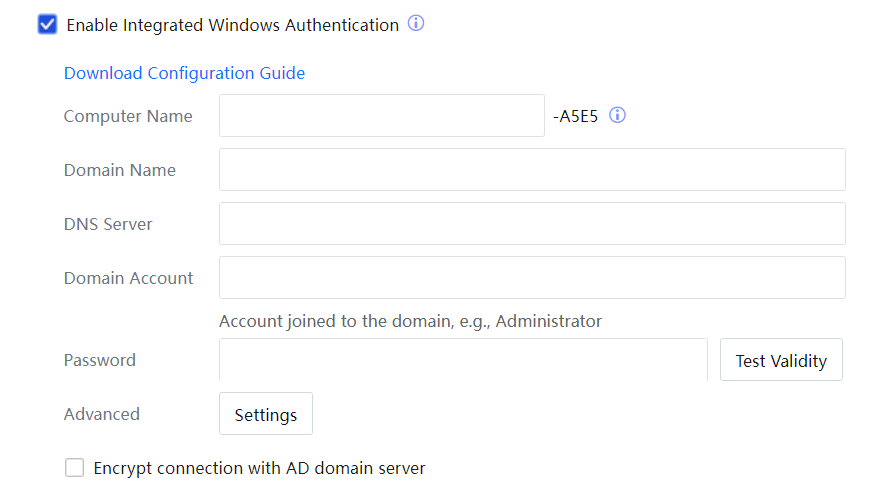
Task: Click the 'Computer Name' field label
Action: tap(128, 116)
